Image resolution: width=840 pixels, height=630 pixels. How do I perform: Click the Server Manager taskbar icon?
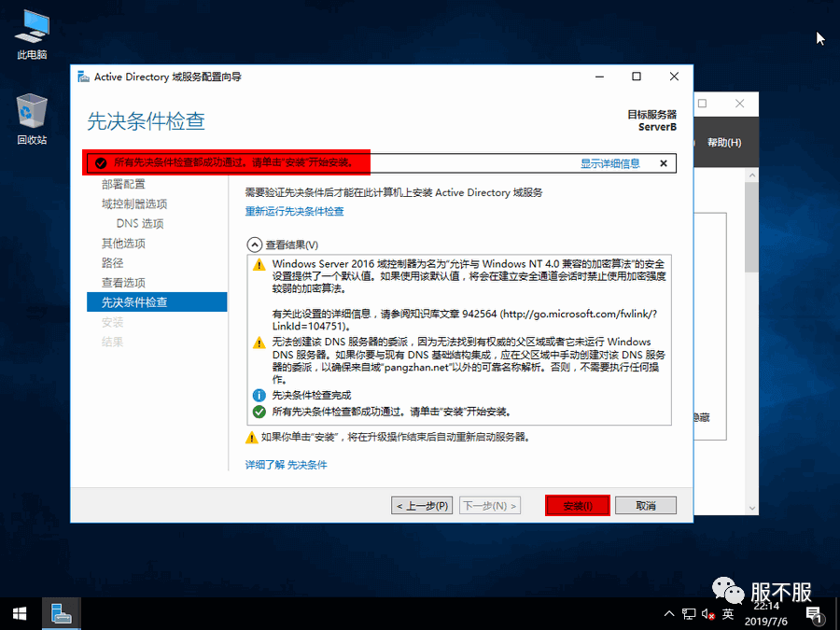[62, 614]
